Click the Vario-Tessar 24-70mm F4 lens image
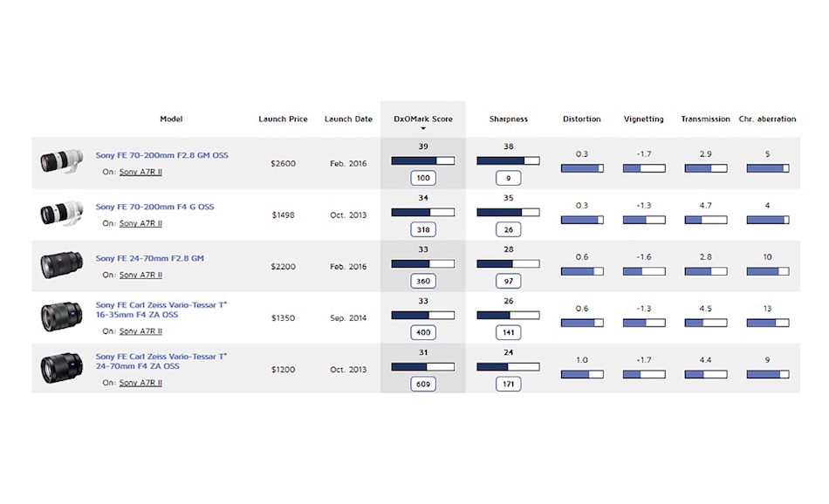This screenshot has width=829, height=504. pyautogui.click(x=61, y=368)
